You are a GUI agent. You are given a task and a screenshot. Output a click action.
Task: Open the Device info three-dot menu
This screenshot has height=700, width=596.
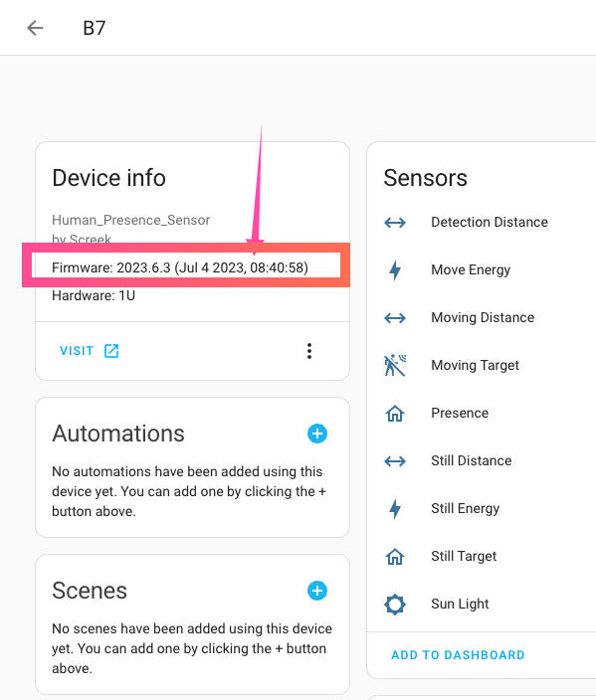(309, 351)
